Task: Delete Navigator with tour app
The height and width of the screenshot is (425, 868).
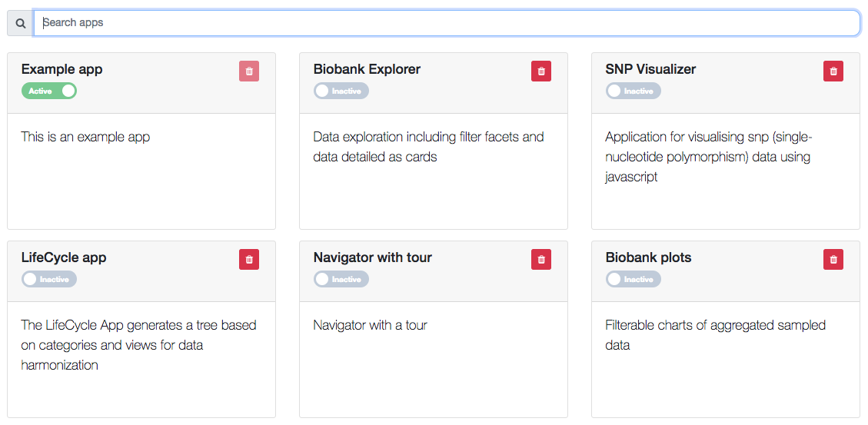Action: [541, 259]
